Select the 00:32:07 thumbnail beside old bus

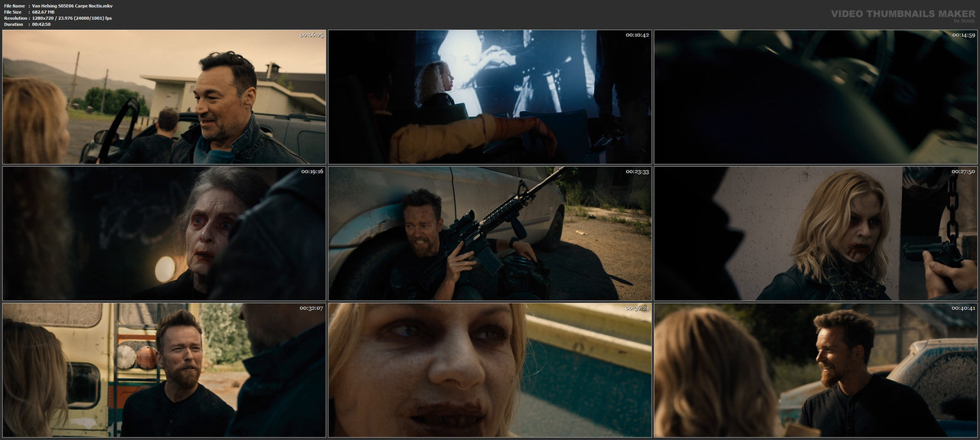(x=164, y=370)
